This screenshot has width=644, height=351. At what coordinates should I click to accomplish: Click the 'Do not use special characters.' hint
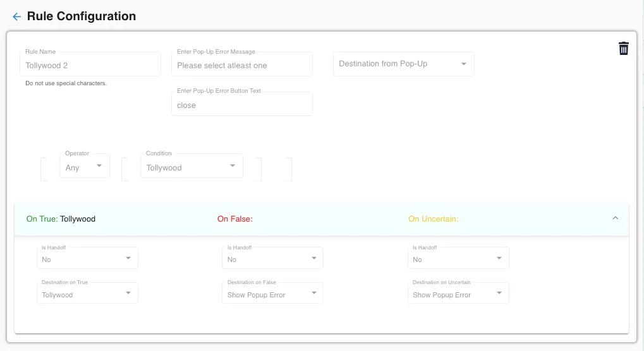[x=66, y=83]
